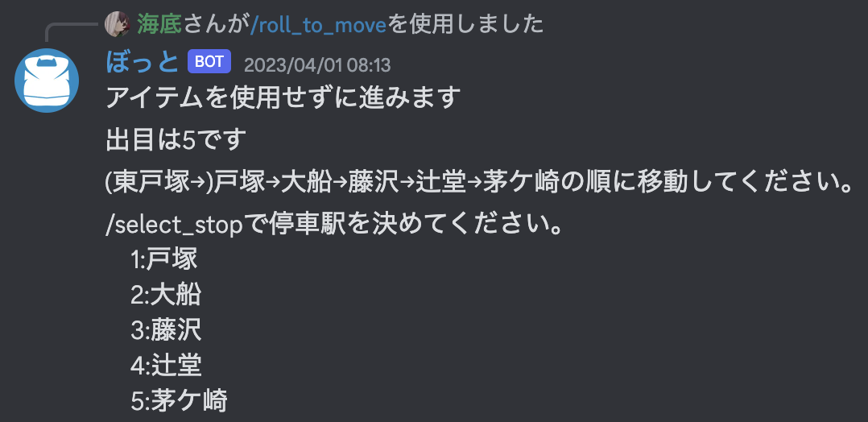Click the small user avatar of 海底
Viewport: 868px width, 422px height.
(118, 24)
